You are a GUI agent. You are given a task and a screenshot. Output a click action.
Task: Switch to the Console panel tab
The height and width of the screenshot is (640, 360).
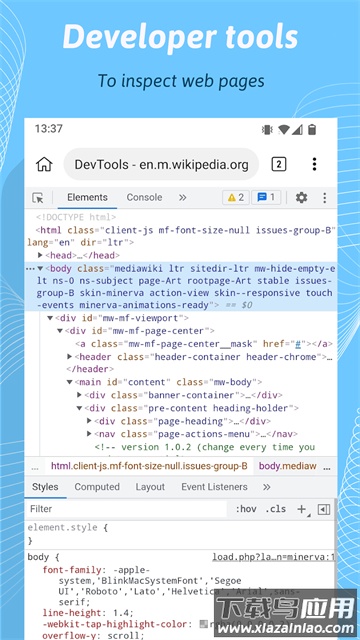coord(144,198)
